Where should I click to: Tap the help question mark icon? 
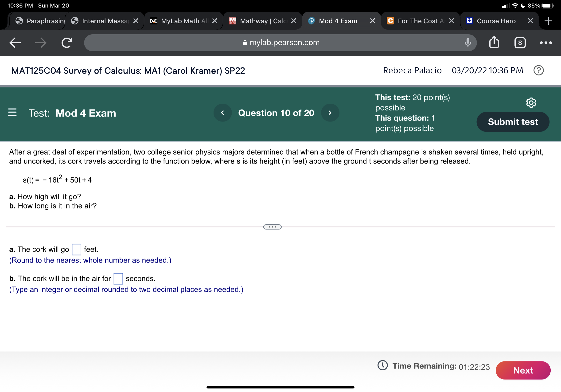click(x=538, y=70)
